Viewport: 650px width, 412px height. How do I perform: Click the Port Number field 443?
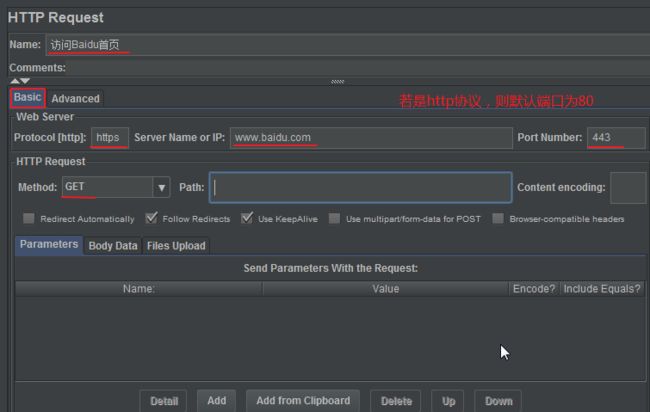click(616, 138)
